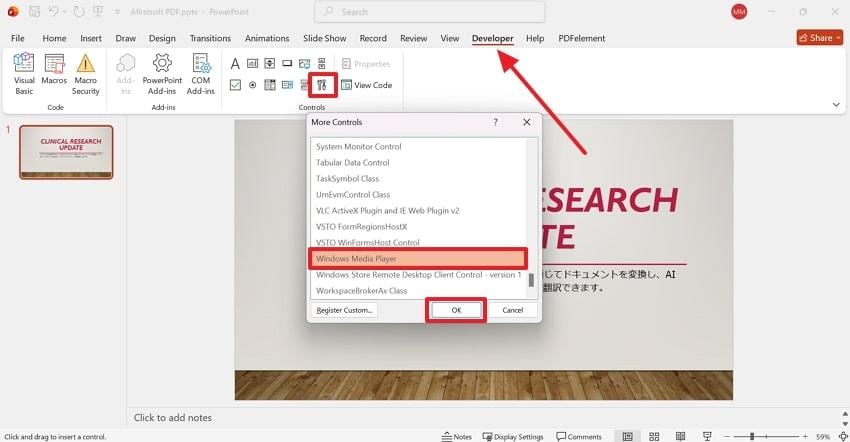Open the Share button menu
This screenshot has width=850, height=442.
click(x=820, y=37)
